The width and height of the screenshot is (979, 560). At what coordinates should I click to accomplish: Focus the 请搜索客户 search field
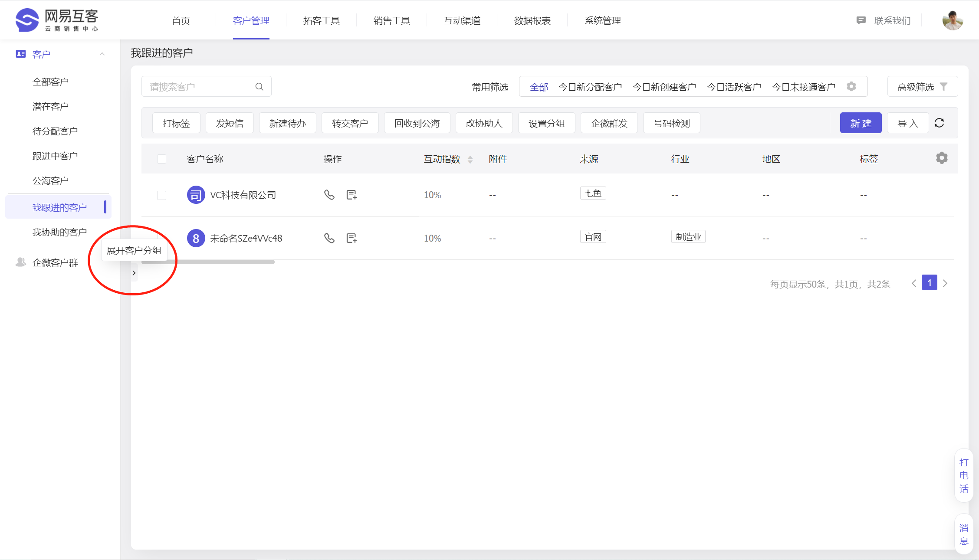(200, 87)
